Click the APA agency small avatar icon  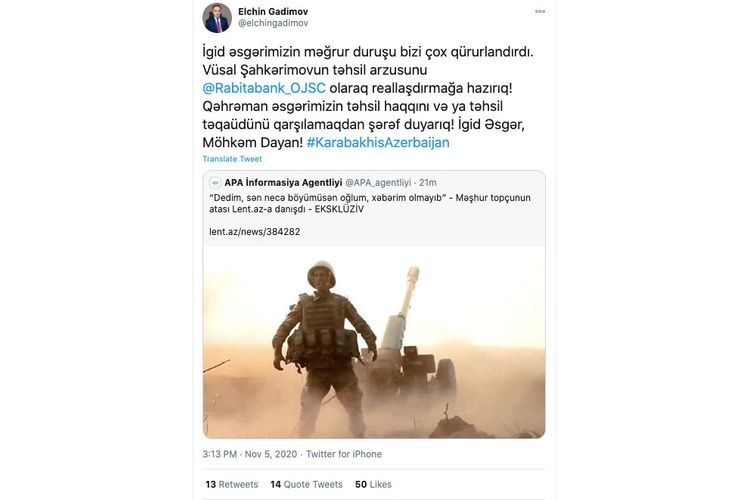(215, 182)
